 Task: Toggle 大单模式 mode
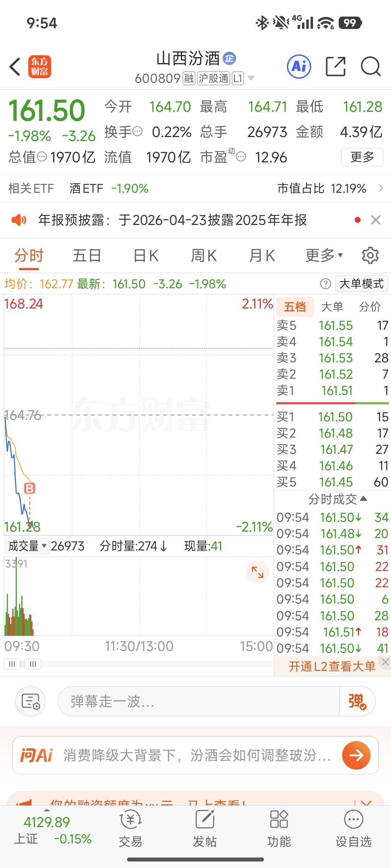(x=361, y=284)
